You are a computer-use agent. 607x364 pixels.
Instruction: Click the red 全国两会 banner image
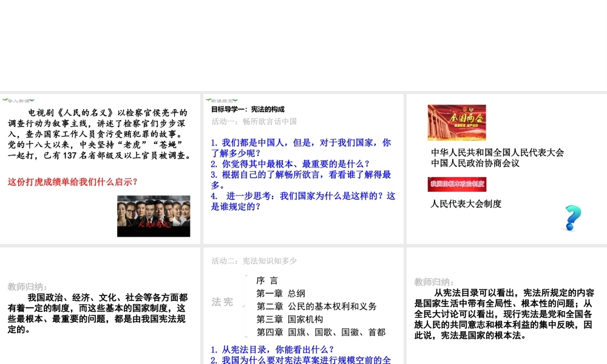[457, 122]
